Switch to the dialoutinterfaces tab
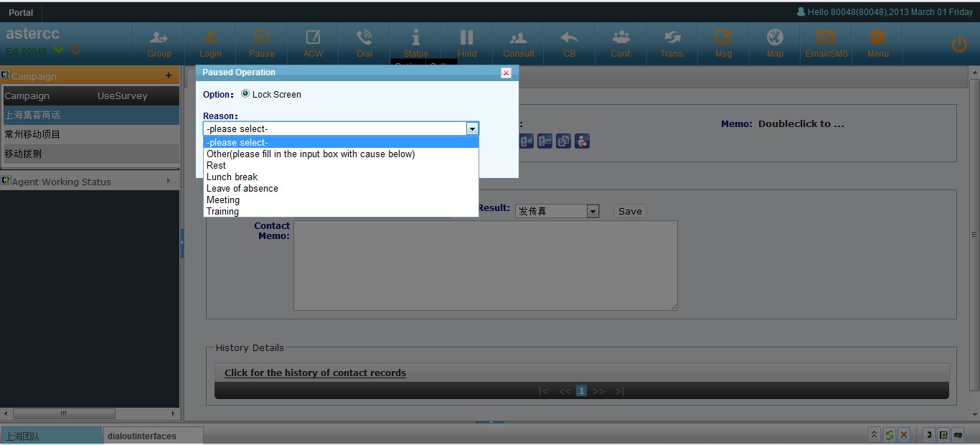The height and width of the screenshot is (445, 980). [142, 436]
